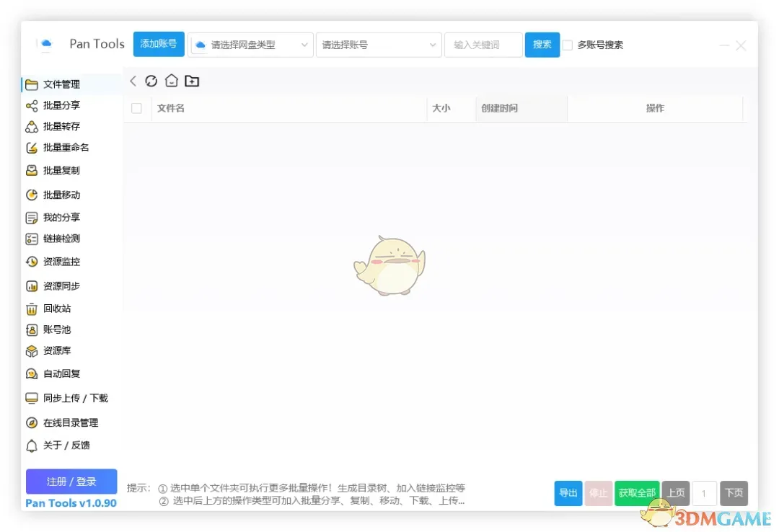This screenshot has width=779, height=532.
Task: Open the 自动回复 auto-reply section
Action: pos(60,373)
